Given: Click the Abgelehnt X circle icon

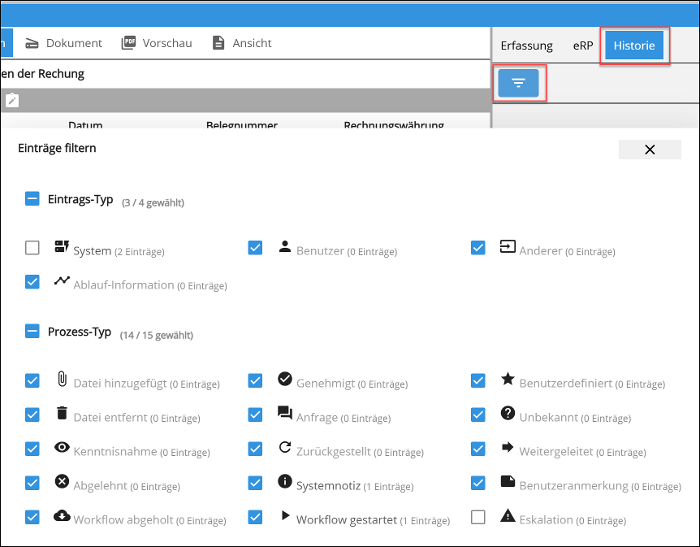Looking at the screenshot, I should click(x=62, y=481).
